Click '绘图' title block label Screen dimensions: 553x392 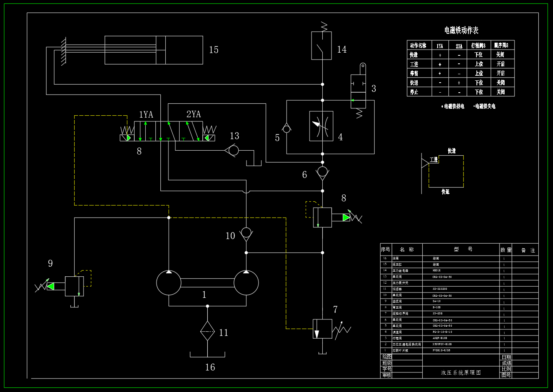click(x=387, y=357)
